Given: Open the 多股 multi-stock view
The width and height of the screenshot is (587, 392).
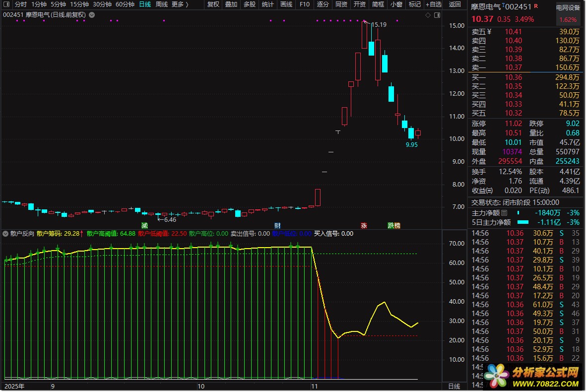Looking at the screenshot, I should coord(250,4).
